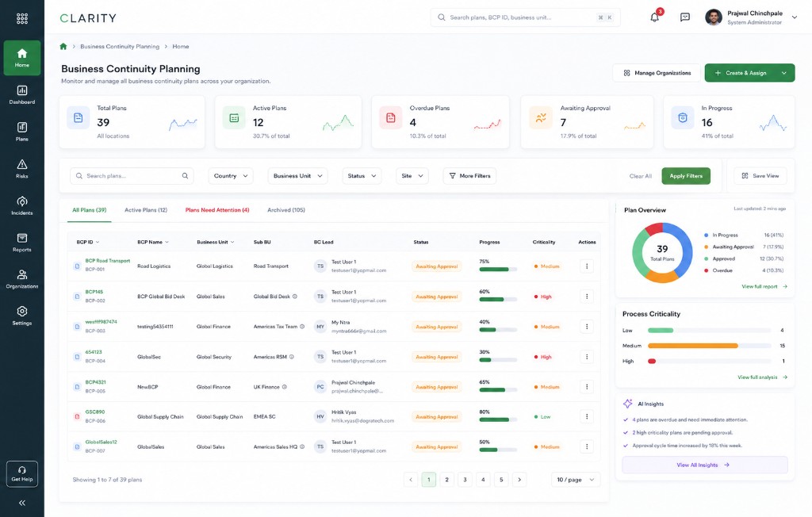Go to Home in the sidebar
Viewport: 812px width, 517px height.
(21, 58)
